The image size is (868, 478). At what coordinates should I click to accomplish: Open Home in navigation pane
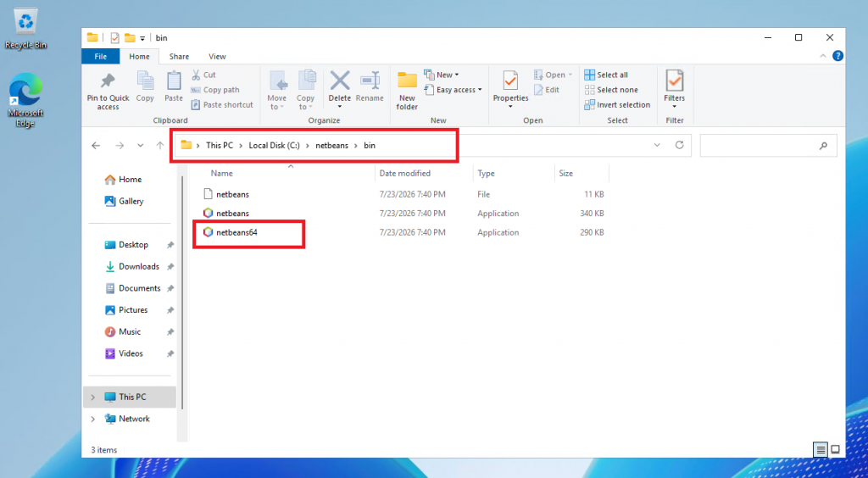(x=130, y=180)
